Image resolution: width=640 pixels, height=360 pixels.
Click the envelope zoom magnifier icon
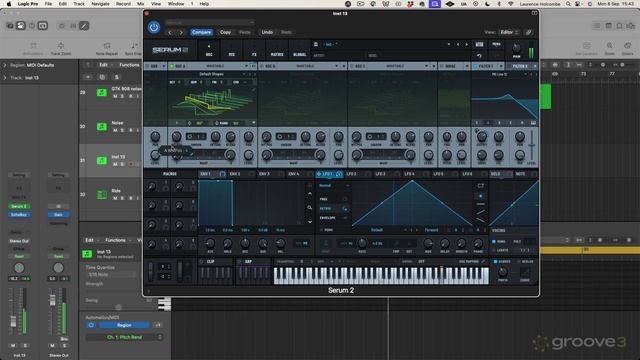click(310, 208)
